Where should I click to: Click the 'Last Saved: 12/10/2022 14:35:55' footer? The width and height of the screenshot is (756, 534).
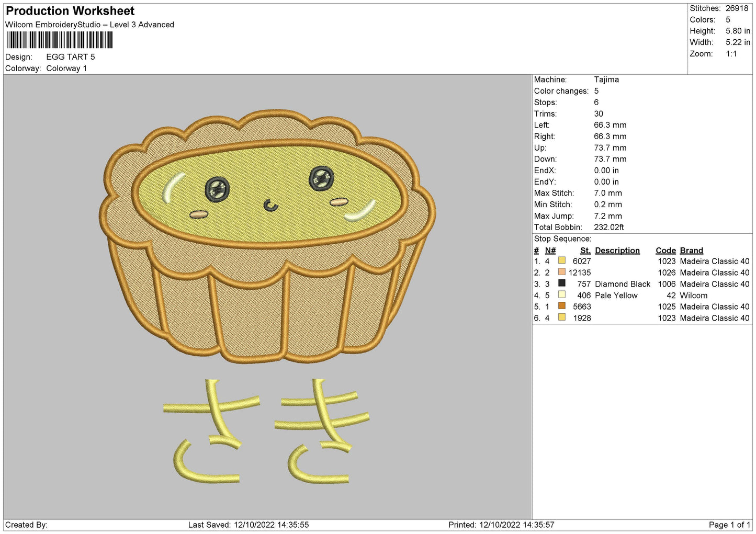249,525
